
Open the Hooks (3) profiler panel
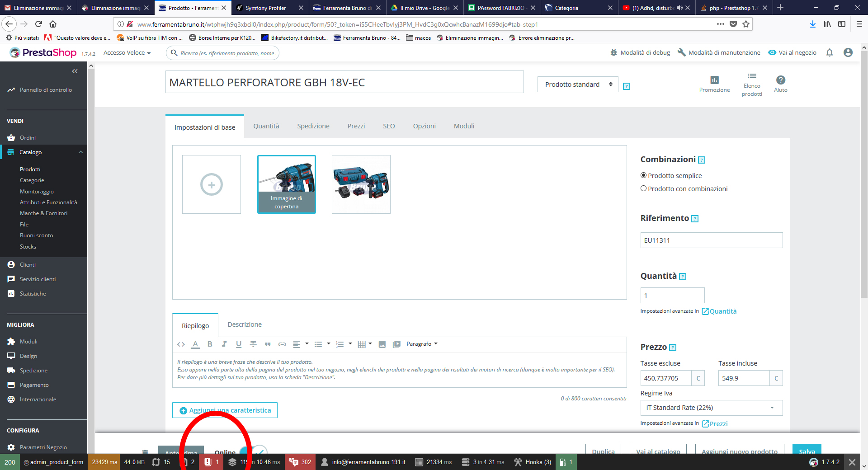[532, 462]
